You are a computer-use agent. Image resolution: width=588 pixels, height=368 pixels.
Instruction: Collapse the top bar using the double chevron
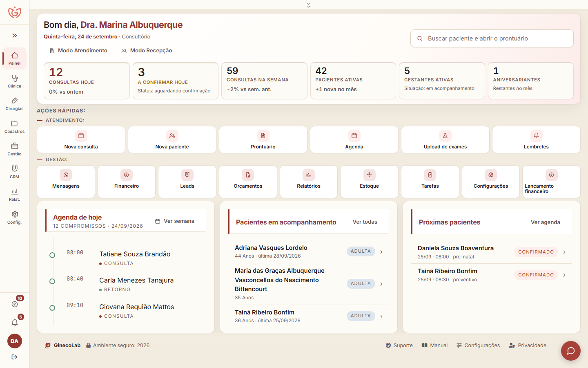pos(309,5)
